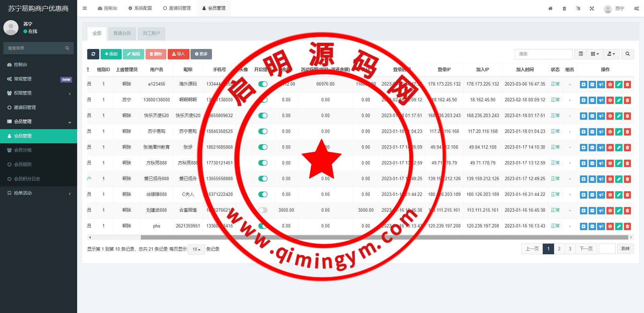The width and height of the screenshot is (644, 313).
Task: Open the 10 records-per-page dropdown
Action: [196, 249]
